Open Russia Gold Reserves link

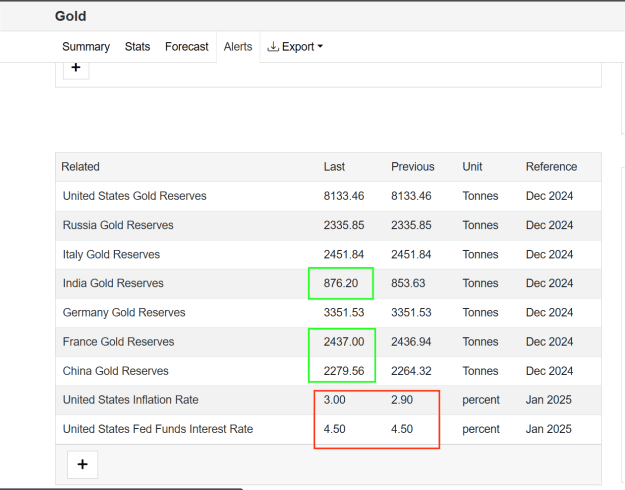coord(118,225)
